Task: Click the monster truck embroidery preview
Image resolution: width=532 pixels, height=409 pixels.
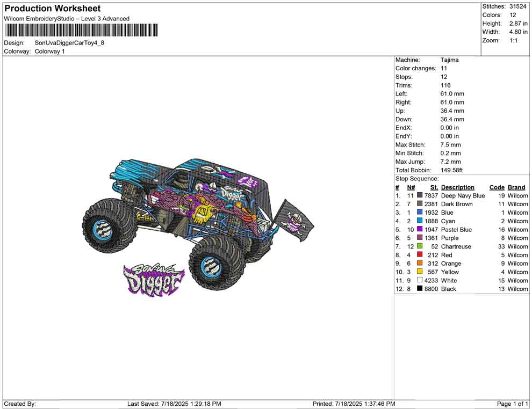Action: pyautogui.click(x=198, y=224)
